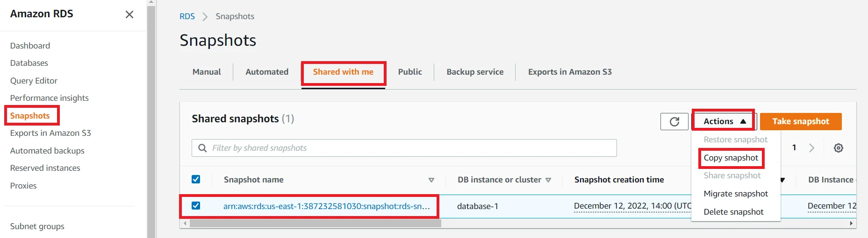Sort by Snapshot name arrow
Viewport: 868px width, 238px height.
click(431, 180)
